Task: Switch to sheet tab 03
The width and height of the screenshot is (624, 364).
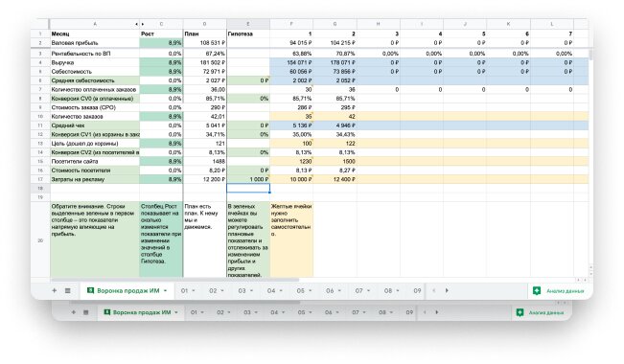Action: 242,291
